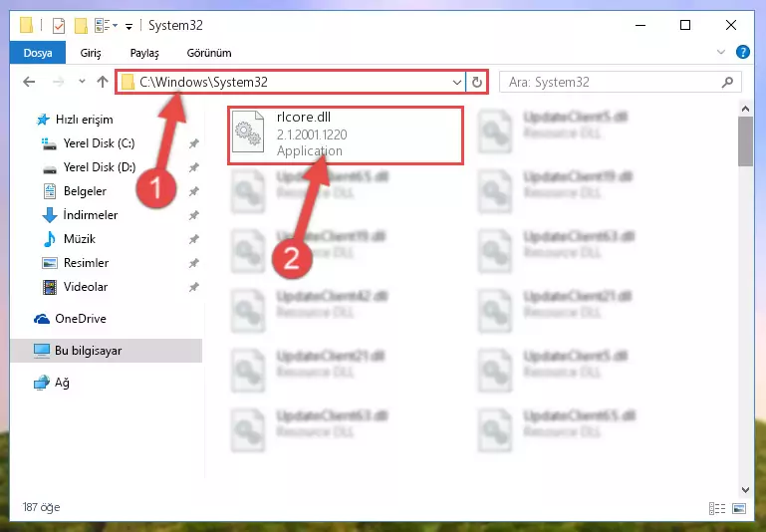Select the rlcore.dll file name

[304, 118]
